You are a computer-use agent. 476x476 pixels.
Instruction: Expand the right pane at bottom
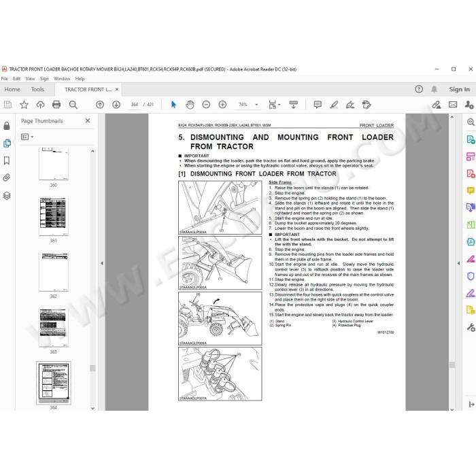pos(471,405)
